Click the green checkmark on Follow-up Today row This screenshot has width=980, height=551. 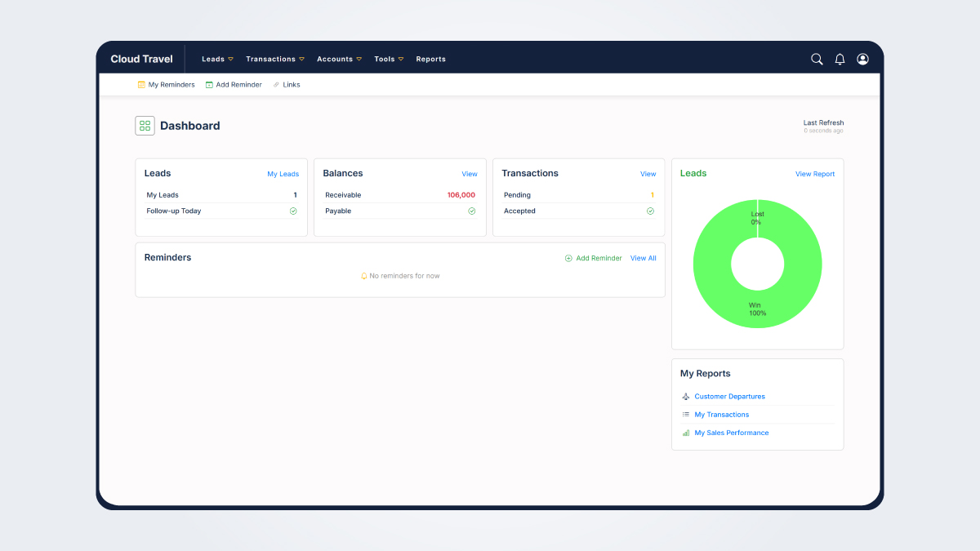click(292, 211)
